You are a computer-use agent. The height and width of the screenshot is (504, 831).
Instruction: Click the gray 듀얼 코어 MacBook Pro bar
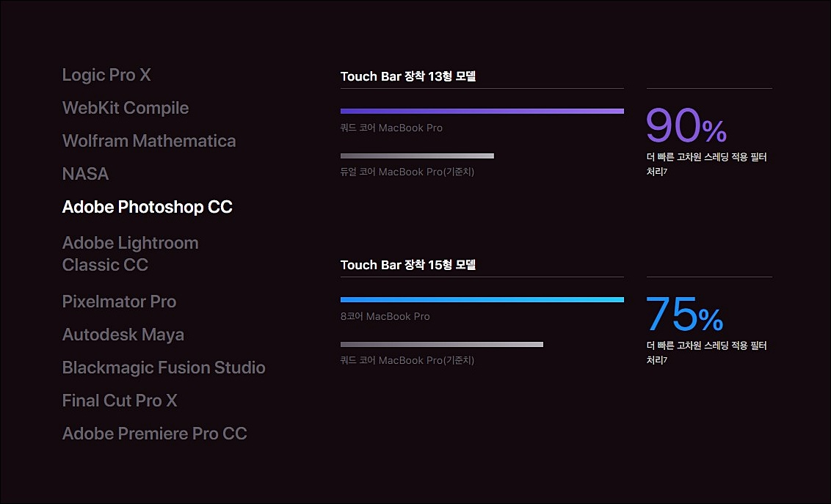(x=417, y=156)
